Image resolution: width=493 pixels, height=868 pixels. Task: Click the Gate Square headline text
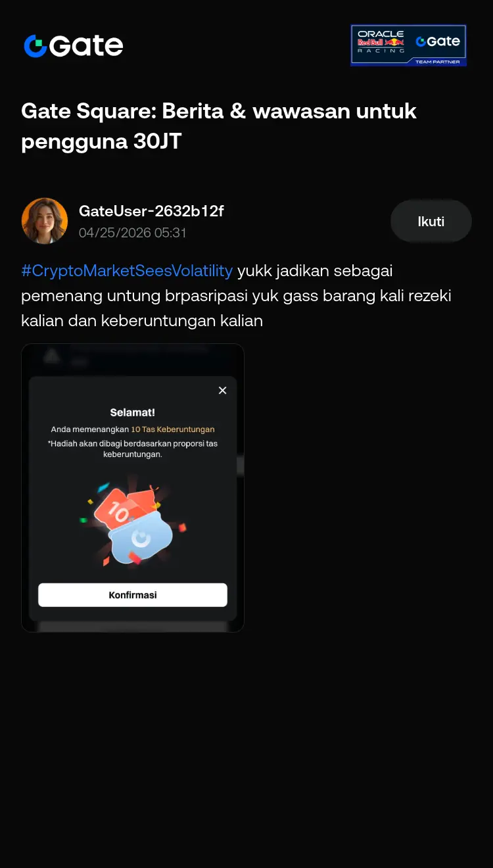tap(219, 126)
